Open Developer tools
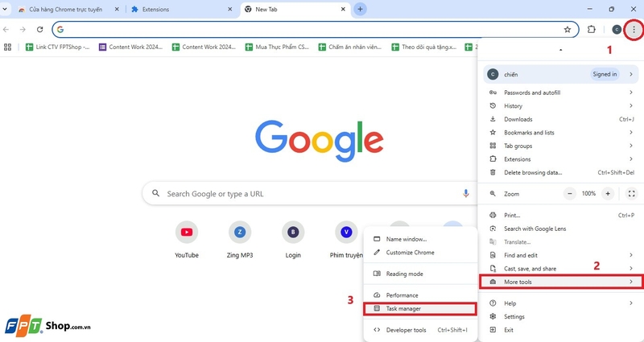The height and width of the screenshot is (342, 644). 420,330
